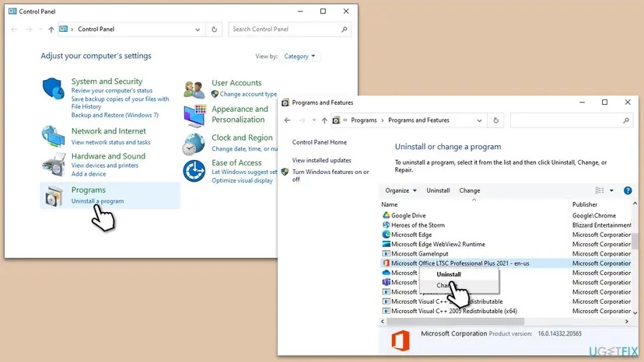The image size is (644, 362).
Task: Click the Network and Internet globe icon
Action: 54,136
